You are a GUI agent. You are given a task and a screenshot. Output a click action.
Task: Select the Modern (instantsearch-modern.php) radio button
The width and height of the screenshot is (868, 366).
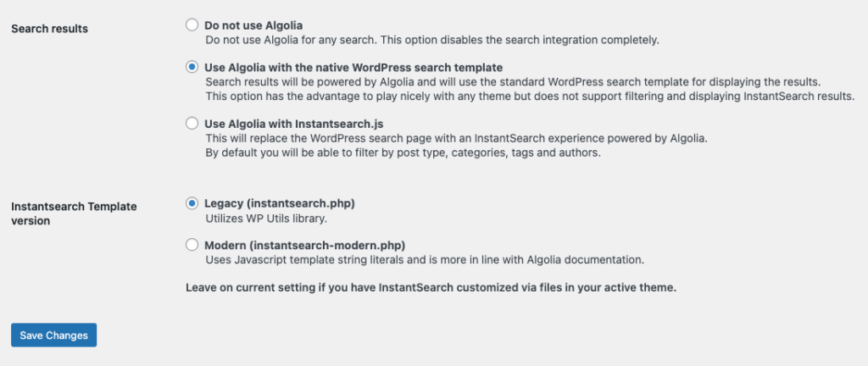(x=192, y=244)
